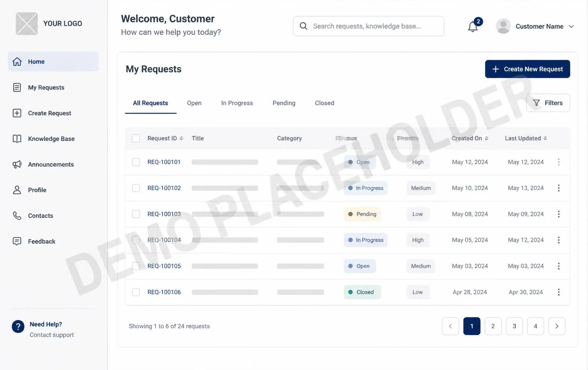Image resolution: width=588 pixels, height=370 pixels.
Task: Click the customer avatar image
Action: [x=503, y=26]
